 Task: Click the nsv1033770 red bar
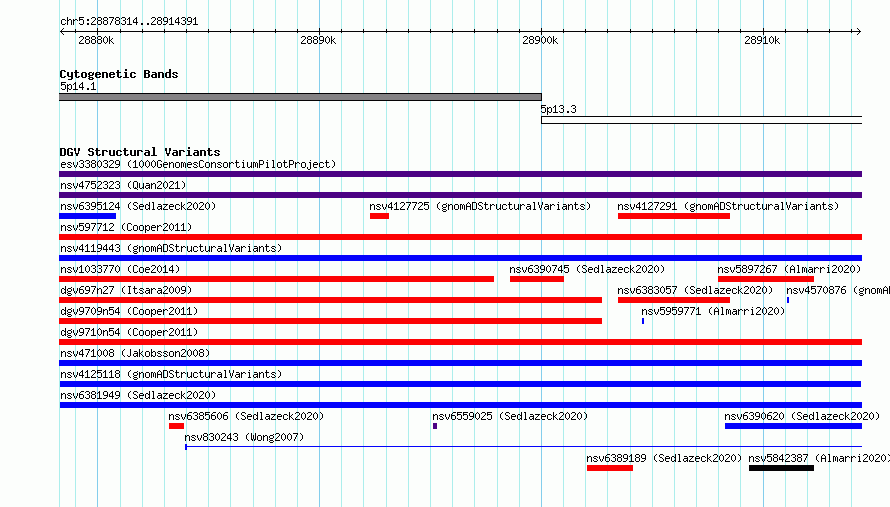click(x=276, y=279)
